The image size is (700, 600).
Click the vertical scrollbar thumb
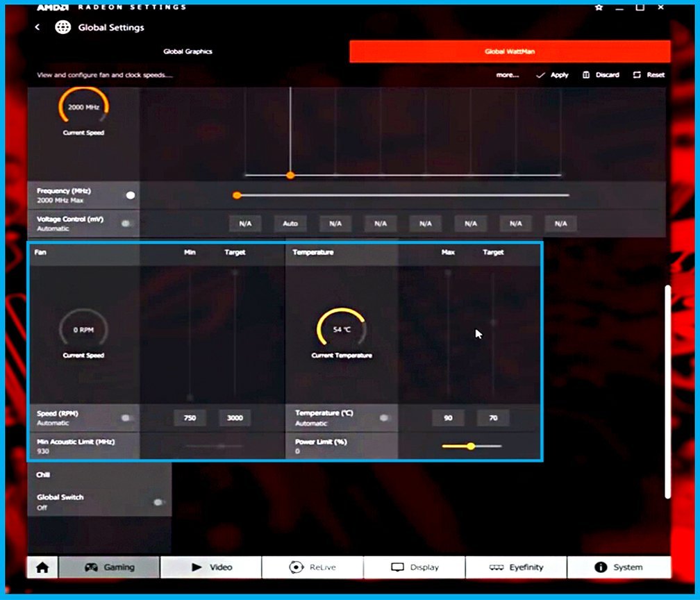pos(667,392)
